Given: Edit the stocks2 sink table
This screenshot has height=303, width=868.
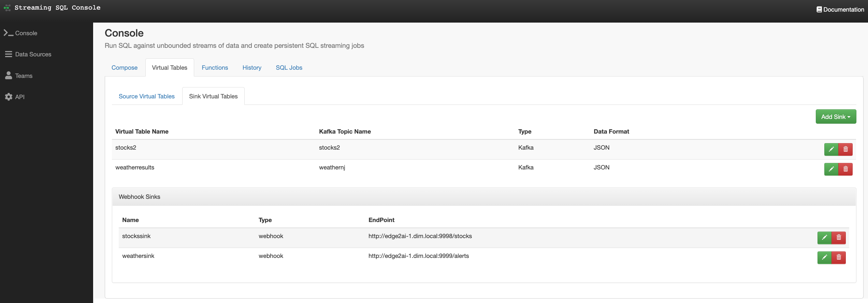Looking at the screenshot, I should pos(831,149).
